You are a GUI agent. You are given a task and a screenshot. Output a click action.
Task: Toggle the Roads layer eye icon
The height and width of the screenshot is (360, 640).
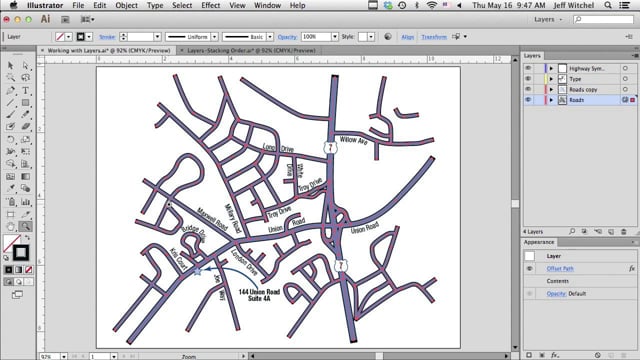(528, 100)
